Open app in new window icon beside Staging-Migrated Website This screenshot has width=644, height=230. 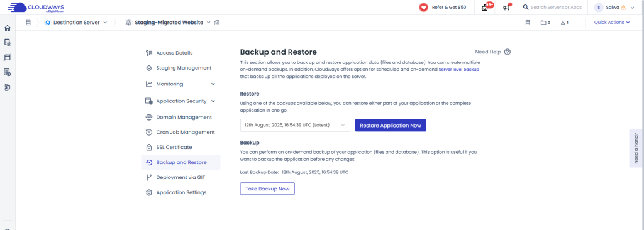217,23
